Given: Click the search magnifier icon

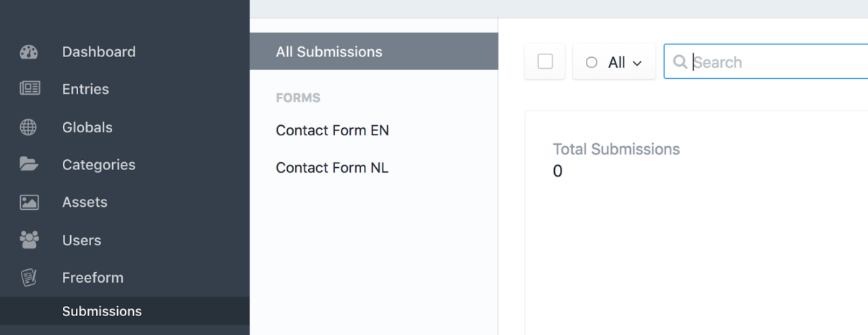Looking at the screenshot, I should tap(680, 62).
